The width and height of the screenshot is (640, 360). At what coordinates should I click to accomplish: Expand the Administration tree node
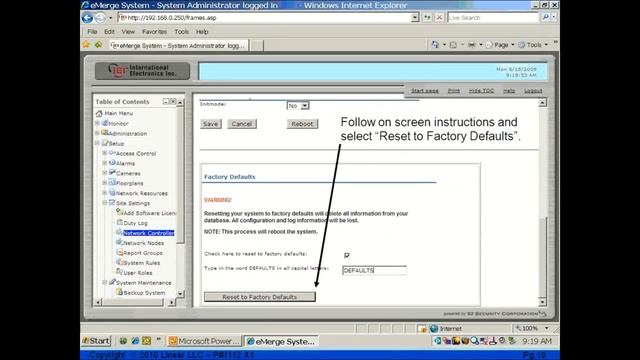pos(98,133)
